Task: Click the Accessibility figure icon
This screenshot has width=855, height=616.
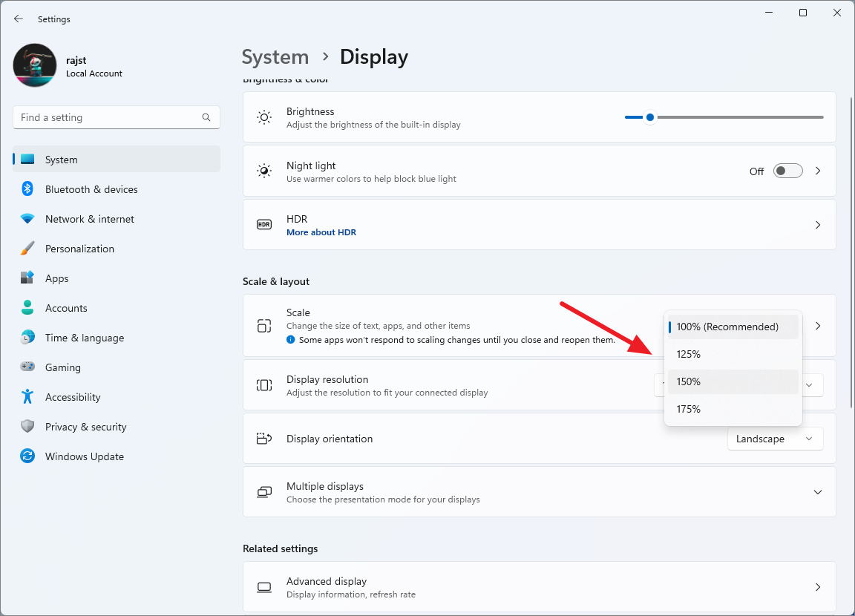Action: (27, 397)
